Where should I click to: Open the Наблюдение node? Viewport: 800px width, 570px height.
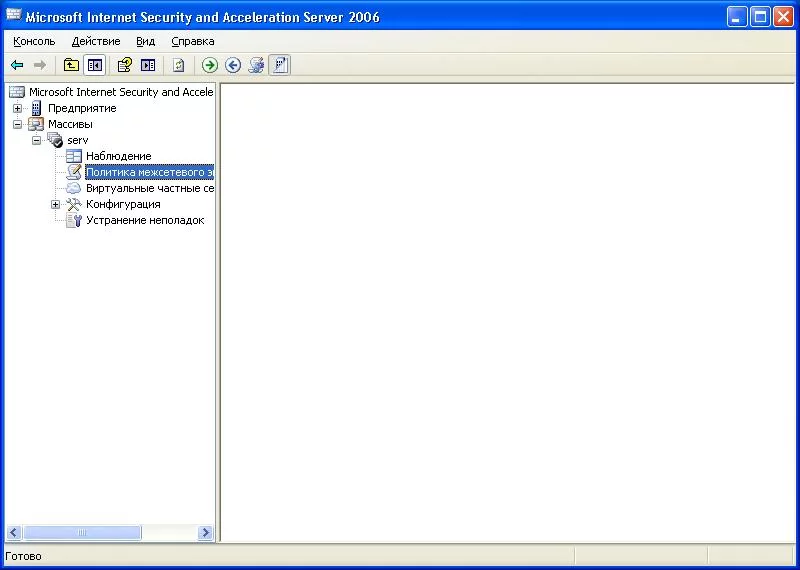(x=119, y=156)
